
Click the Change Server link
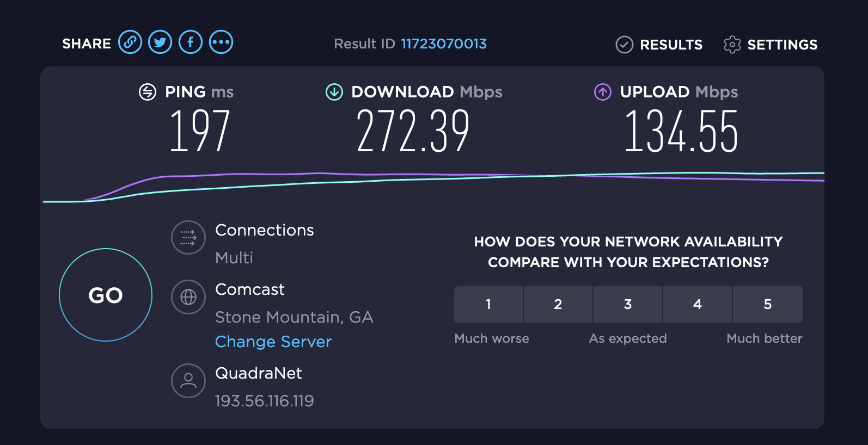click(x=273, y=342)
